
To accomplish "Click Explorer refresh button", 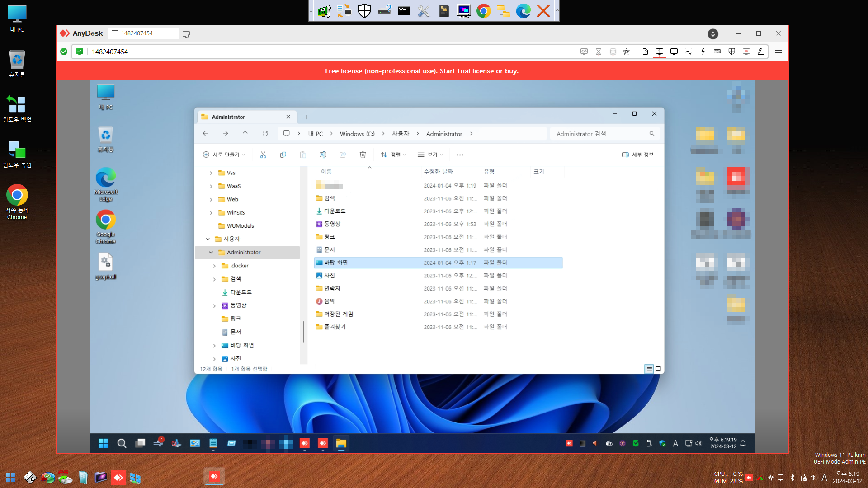I will [x=265, y=134].
